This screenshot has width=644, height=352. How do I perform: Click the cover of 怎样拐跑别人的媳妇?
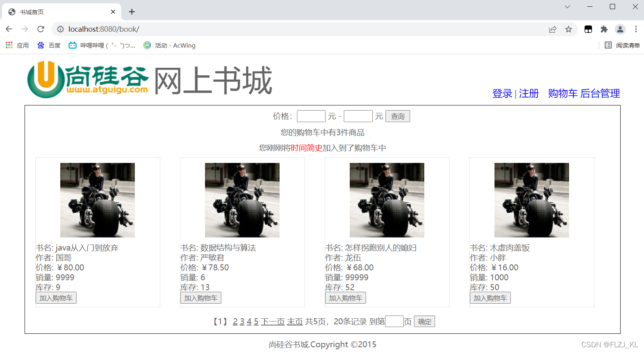tap(387, 200)
